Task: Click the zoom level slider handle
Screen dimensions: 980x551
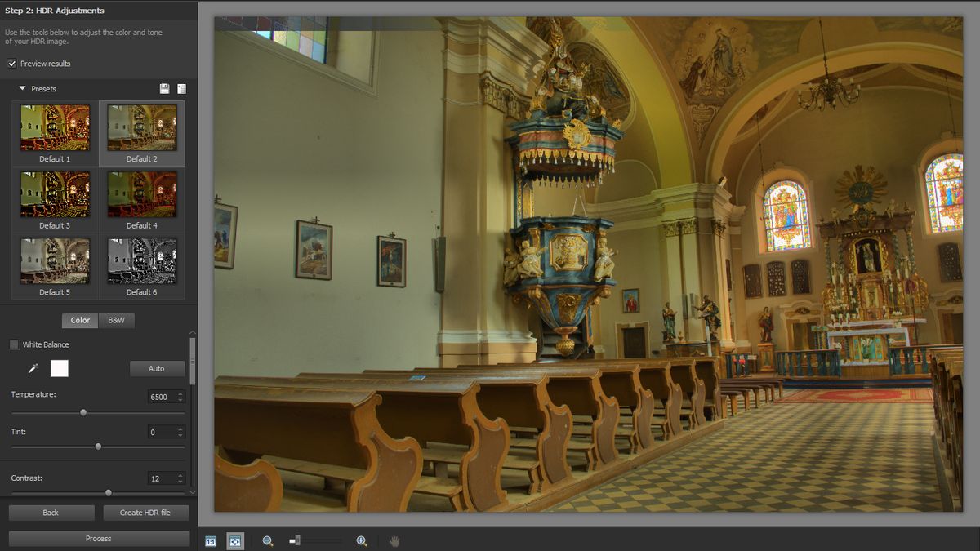Action: tap(297, 540)
